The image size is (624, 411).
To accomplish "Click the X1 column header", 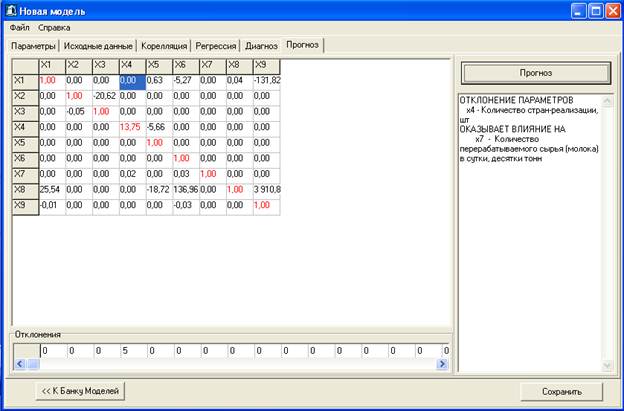I will [x=52, y=66].
